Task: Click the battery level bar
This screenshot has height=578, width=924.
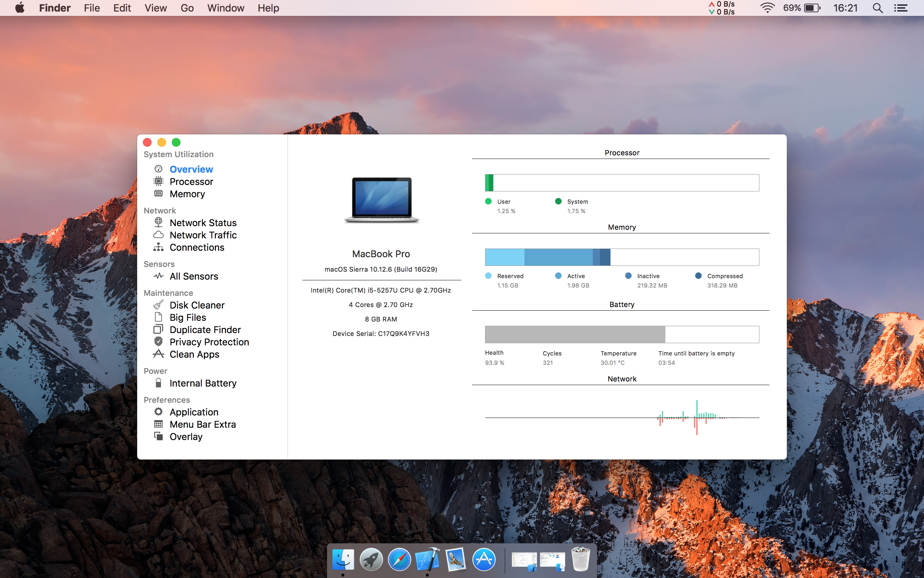Action: pos(622,335)
